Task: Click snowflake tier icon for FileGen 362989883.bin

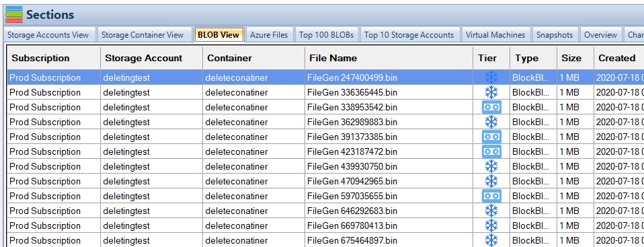Action: tap(491, 122)
